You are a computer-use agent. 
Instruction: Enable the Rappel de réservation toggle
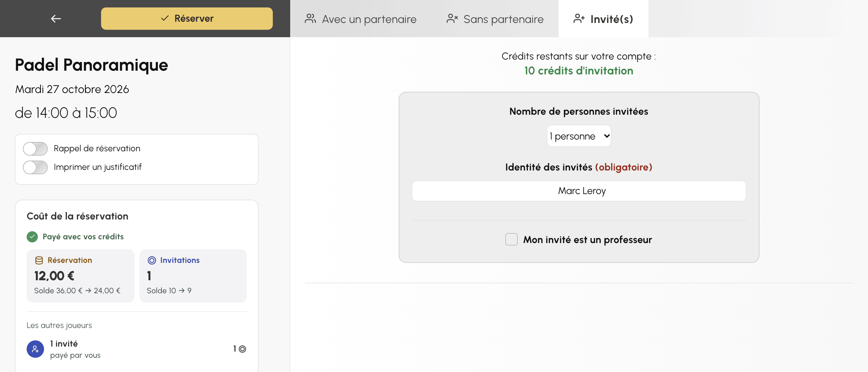pyautogui.click(x=35, y=148)
